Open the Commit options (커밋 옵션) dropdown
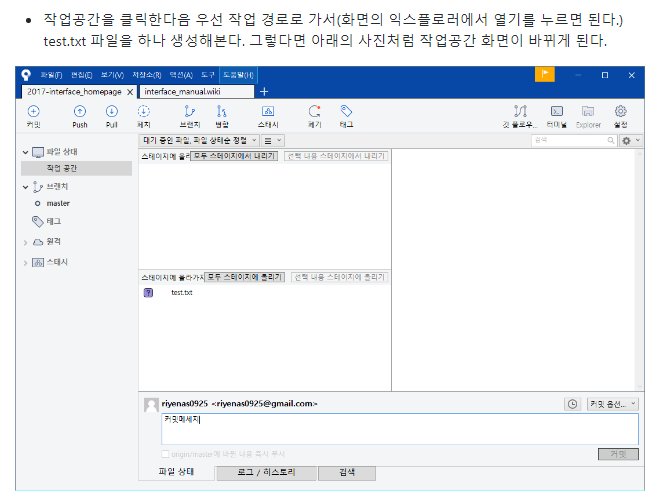The image size is (661, 502). (x=613, y=404)
